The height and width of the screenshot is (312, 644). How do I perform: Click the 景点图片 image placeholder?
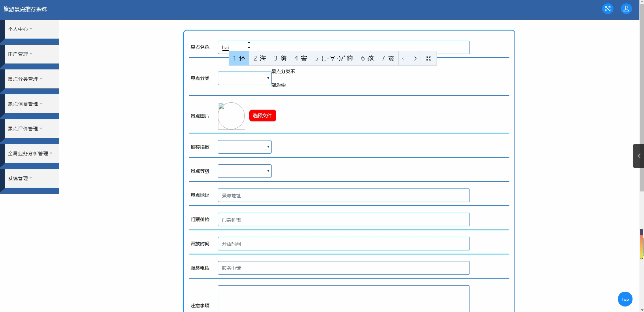(231, 116)
